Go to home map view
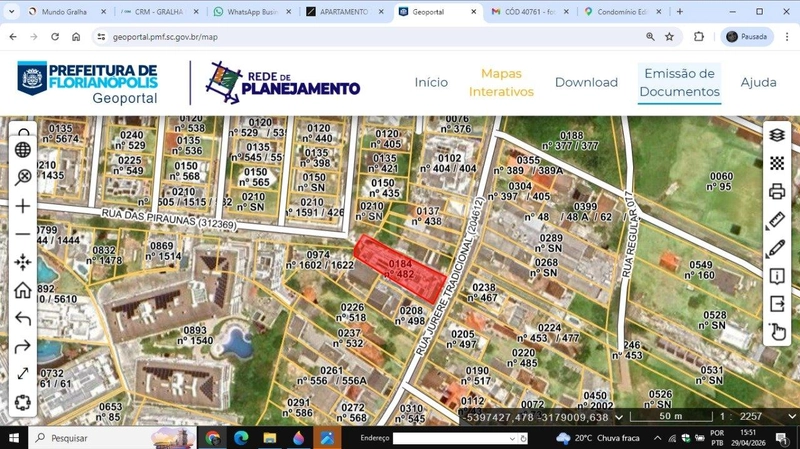This screenshot has width=800, height=449. (22, 290)
